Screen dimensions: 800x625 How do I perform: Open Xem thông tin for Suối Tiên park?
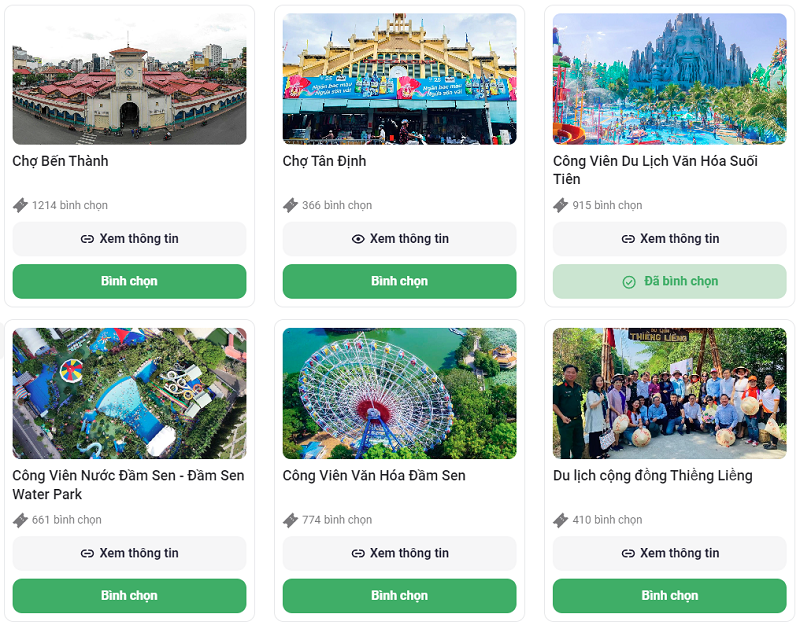669,239
